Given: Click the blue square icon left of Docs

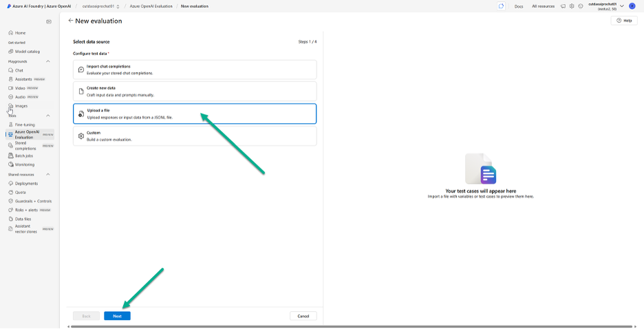Looking at the screenshot, I should (501, 6).
